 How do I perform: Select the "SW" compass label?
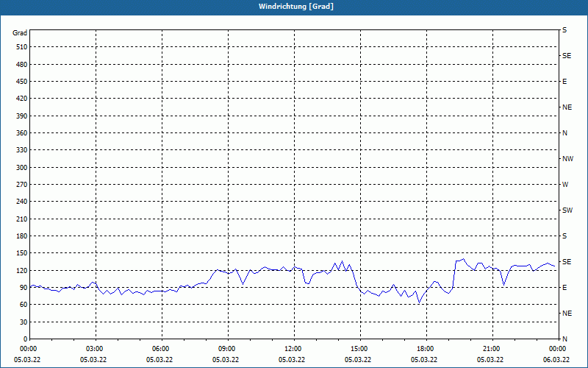tap(567, 210)
